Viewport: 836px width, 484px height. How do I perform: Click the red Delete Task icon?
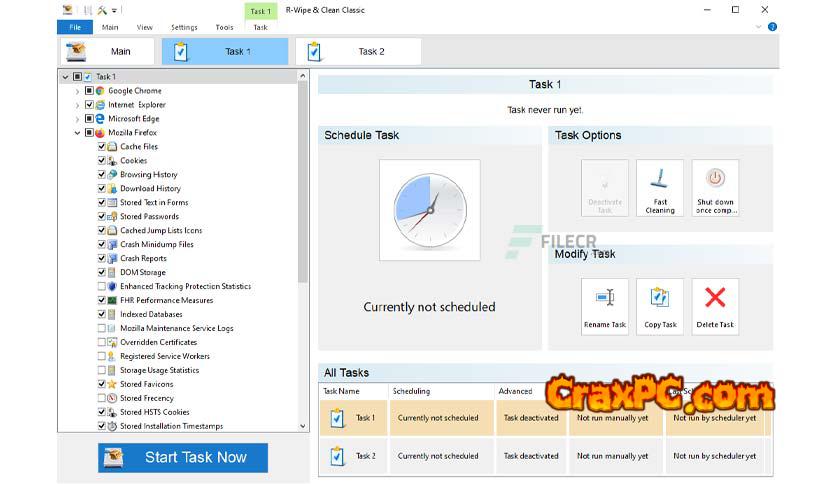[715, 297]
